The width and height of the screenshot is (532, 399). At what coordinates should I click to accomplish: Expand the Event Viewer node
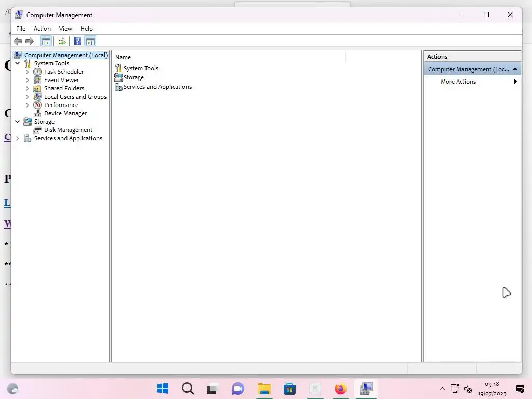click(x=28, y=80)
